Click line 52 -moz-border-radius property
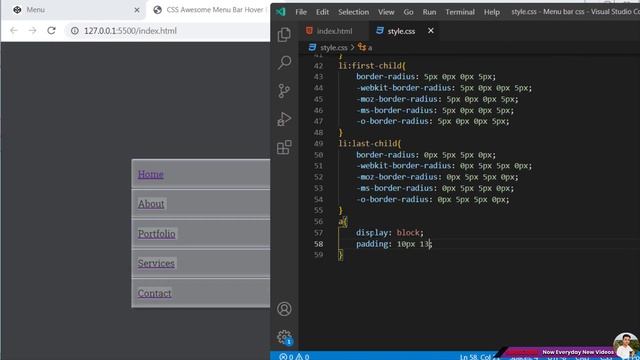 (399, 177)
